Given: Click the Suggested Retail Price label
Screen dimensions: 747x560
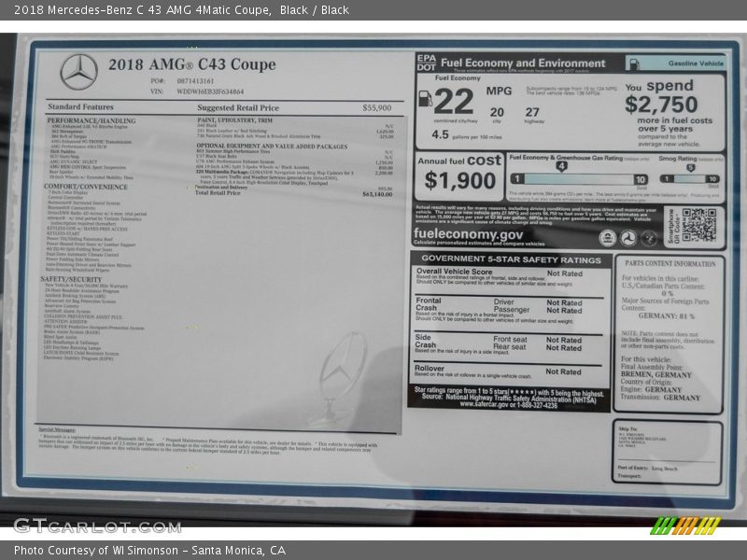Looking at the screenshot, I should point(238,108).
